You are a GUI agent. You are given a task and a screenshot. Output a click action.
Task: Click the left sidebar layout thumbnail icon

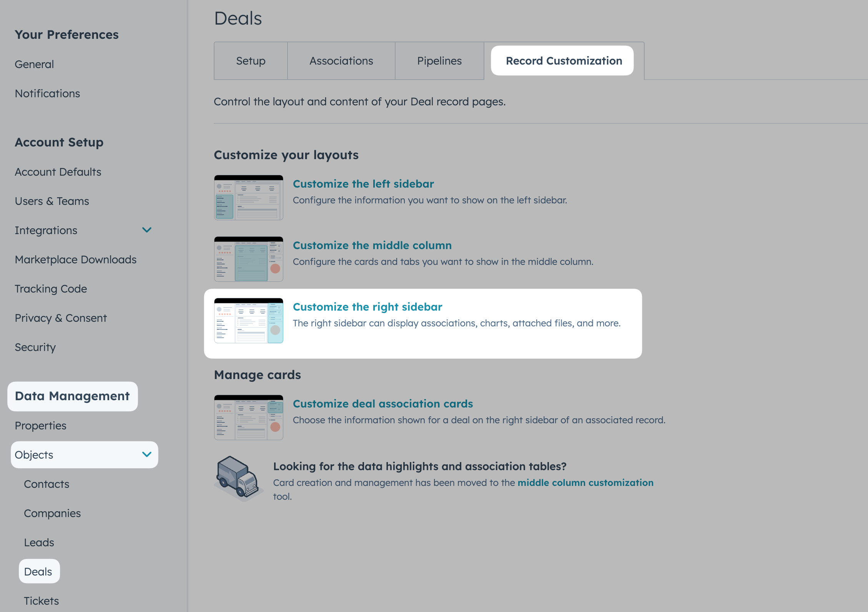248,198
